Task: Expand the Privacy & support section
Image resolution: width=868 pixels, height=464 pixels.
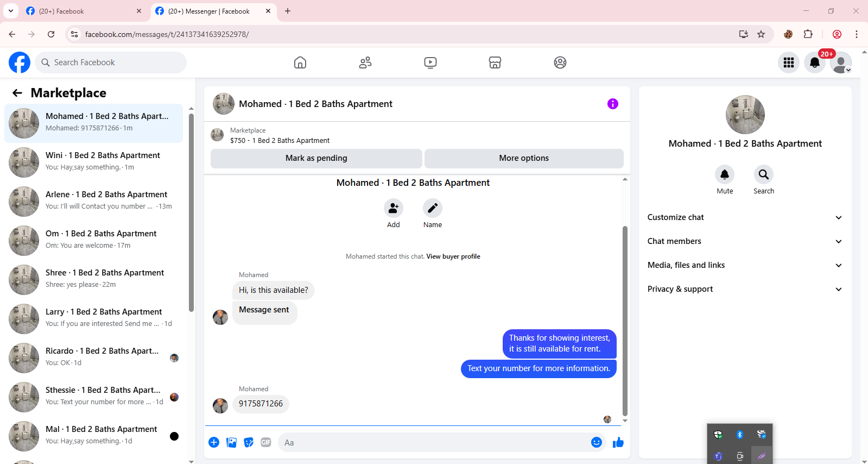Action: coord(745,289)
